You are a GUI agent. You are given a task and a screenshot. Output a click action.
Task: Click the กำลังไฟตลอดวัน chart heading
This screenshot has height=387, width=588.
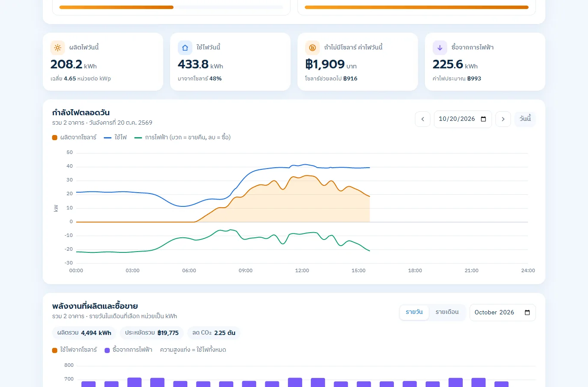81,113
